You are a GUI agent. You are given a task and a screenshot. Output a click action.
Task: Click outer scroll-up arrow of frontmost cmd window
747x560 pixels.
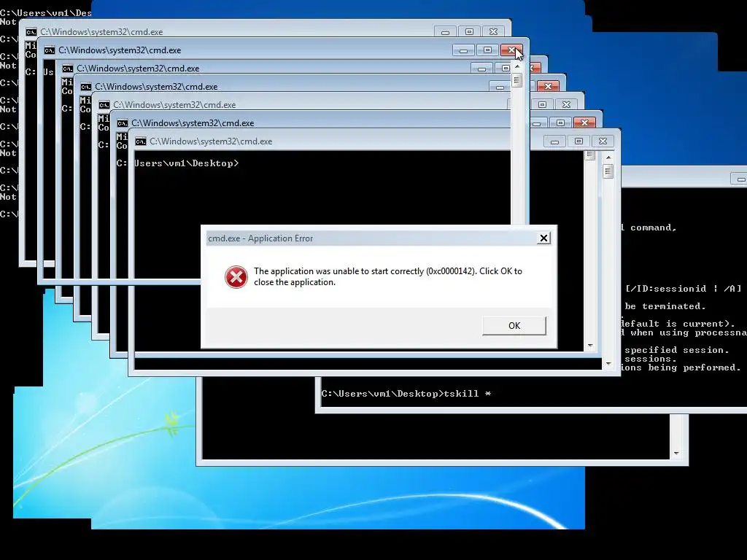coord(608,157)
